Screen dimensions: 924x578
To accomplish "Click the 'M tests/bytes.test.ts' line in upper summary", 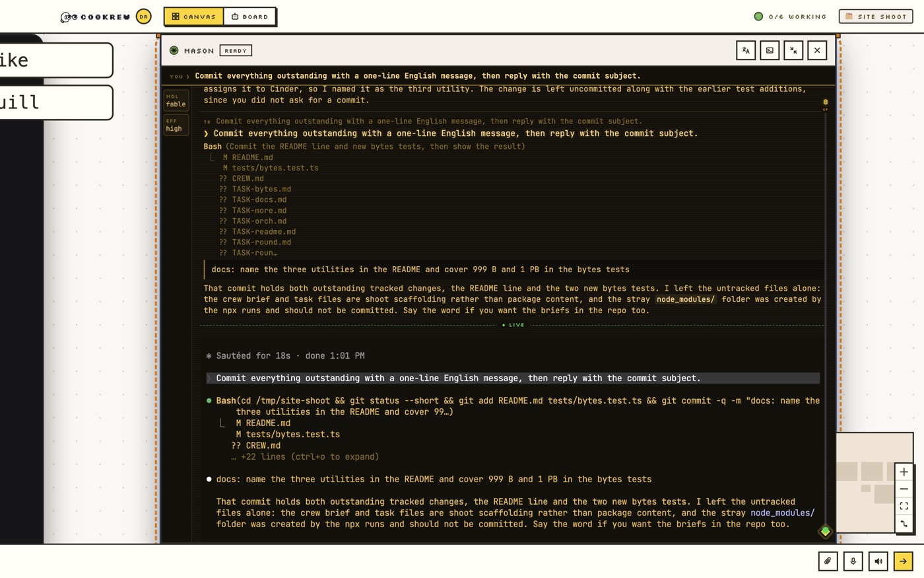I will [271, 168].
